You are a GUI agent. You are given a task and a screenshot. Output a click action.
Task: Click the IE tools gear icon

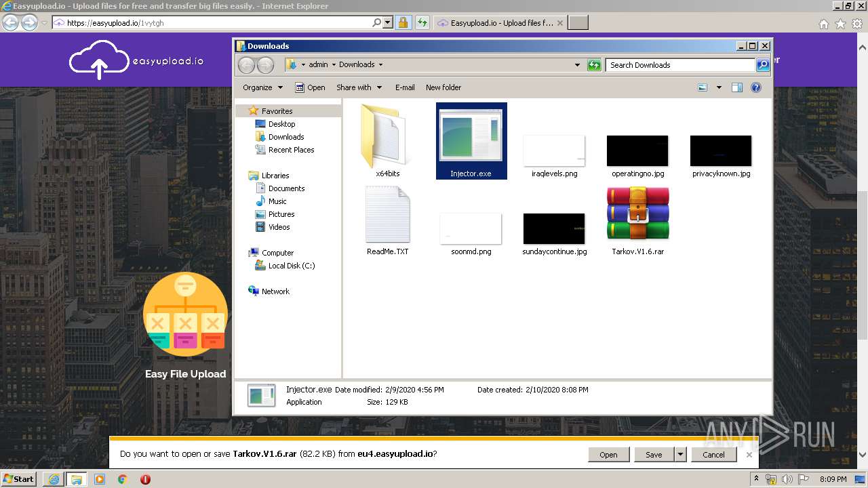pos(857,24)
